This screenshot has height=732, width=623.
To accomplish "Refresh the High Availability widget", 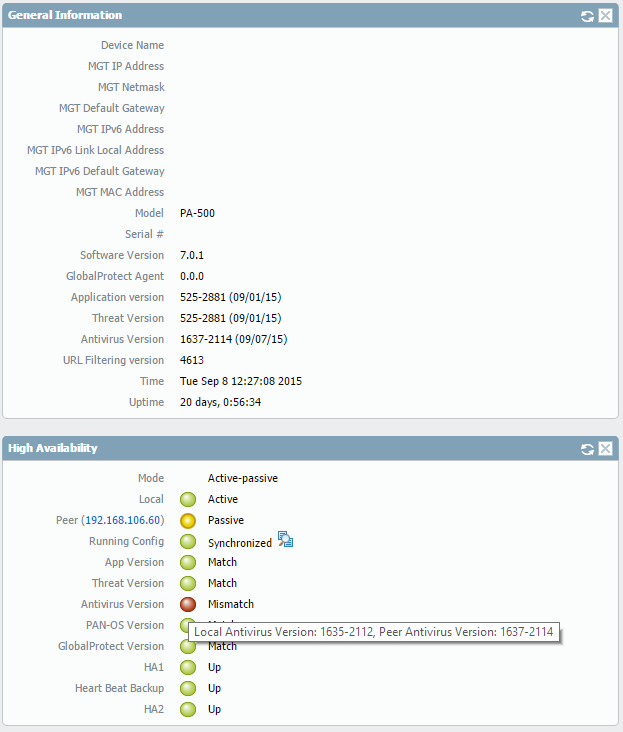I will point(587,449).
